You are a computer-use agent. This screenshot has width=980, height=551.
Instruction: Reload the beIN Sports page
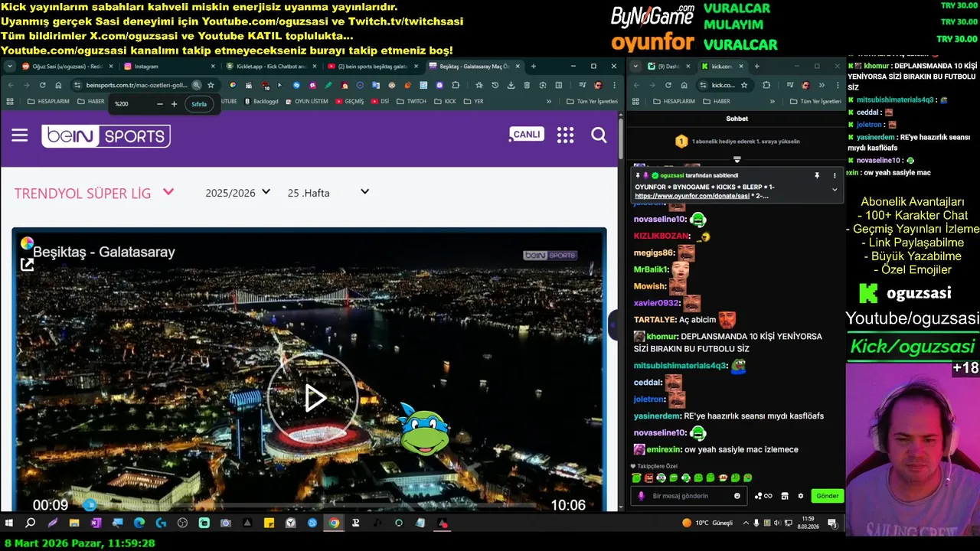(x=42, y=85)
